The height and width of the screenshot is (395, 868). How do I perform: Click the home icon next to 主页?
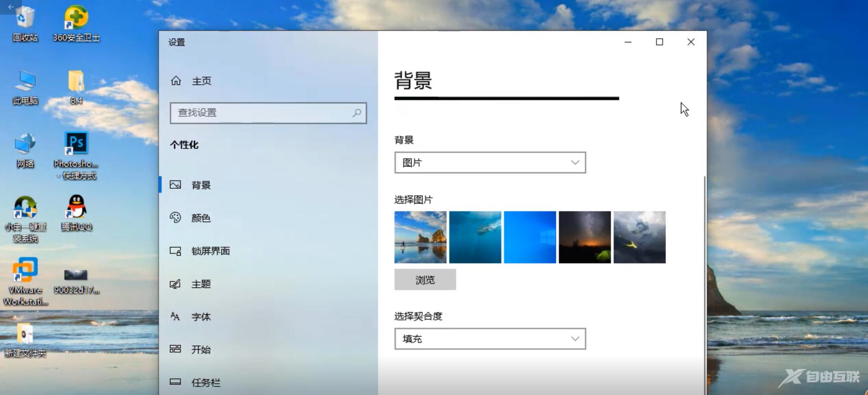pos(176,81)
